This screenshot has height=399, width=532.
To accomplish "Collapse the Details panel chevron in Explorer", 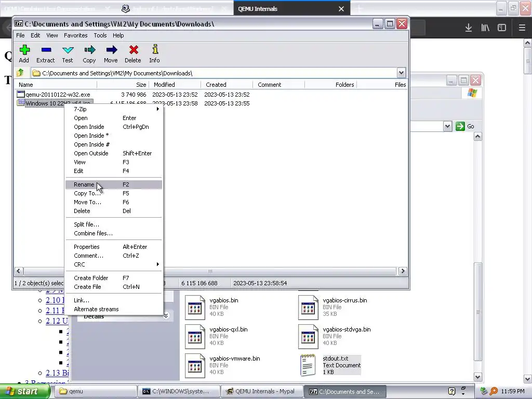I will click(166, 316).
